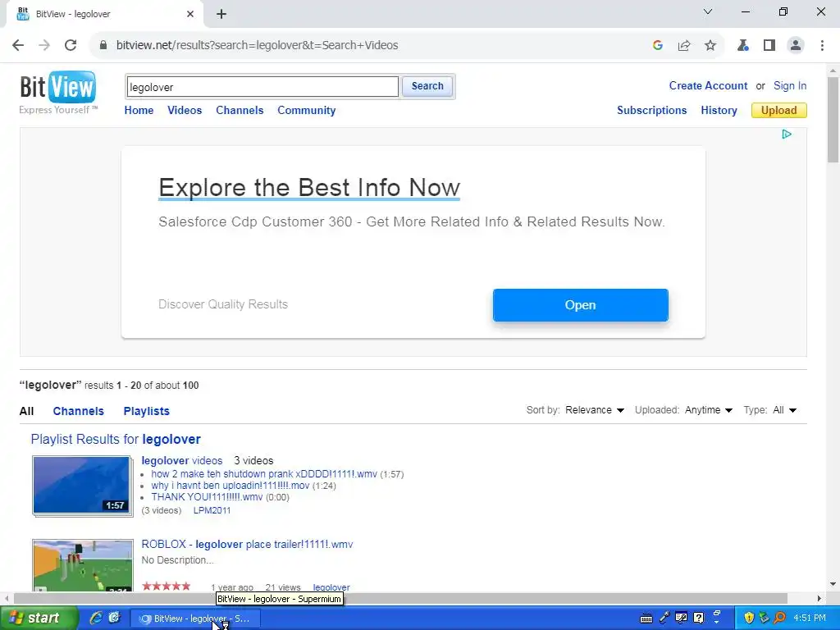Click the orange magnifier tray icon
Image resolution: width=840 pixels, height=630 pixels.
point(779,618)
